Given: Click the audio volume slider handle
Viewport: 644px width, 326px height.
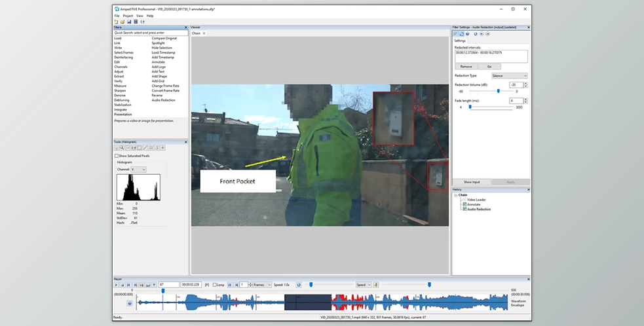Looking at the screenshot, I should (429, 285).
